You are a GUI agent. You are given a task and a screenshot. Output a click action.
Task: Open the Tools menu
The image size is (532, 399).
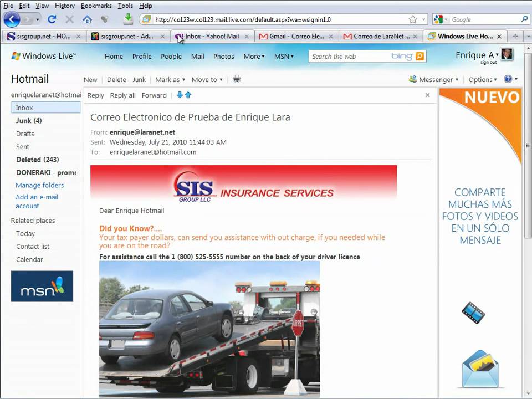(x=125, y=6)
